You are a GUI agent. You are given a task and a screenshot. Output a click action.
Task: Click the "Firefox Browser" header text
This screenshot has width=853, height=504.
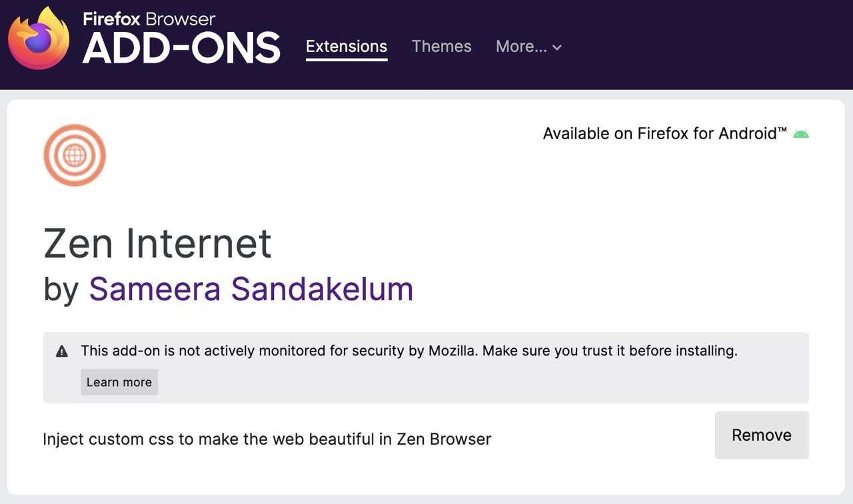click(149, 19)
